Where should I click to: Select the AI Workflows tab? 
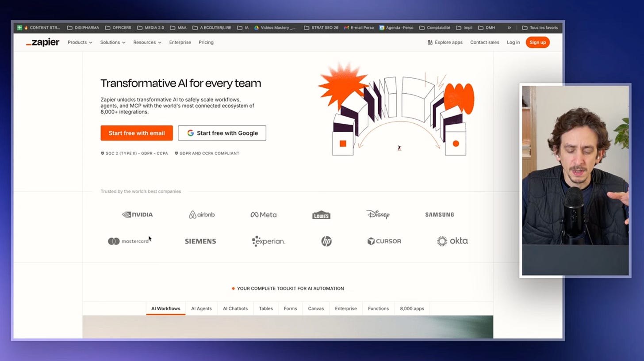coord(166,308)
